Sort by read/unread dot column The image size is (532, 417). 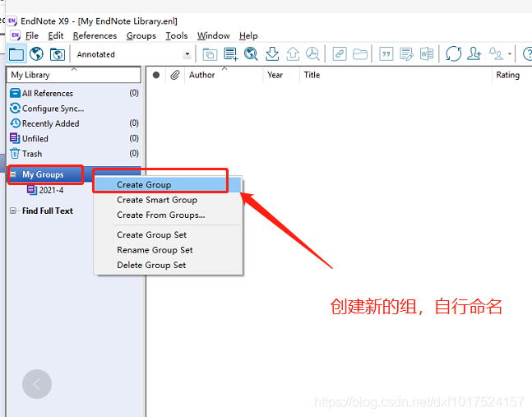coord(156,75)
